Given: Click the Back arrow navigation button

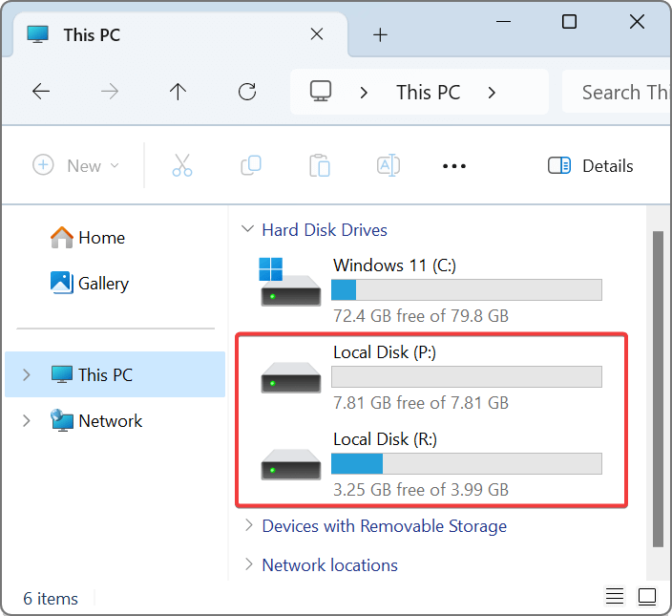Looking at the screenshot, I should click(x=41, y=92).
